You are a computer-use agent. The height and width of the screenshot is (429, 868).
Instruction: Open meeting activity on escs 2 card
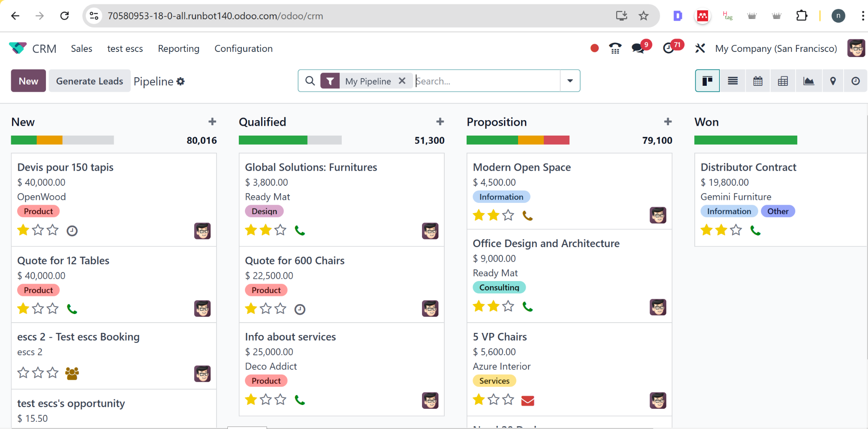[72, 373]
